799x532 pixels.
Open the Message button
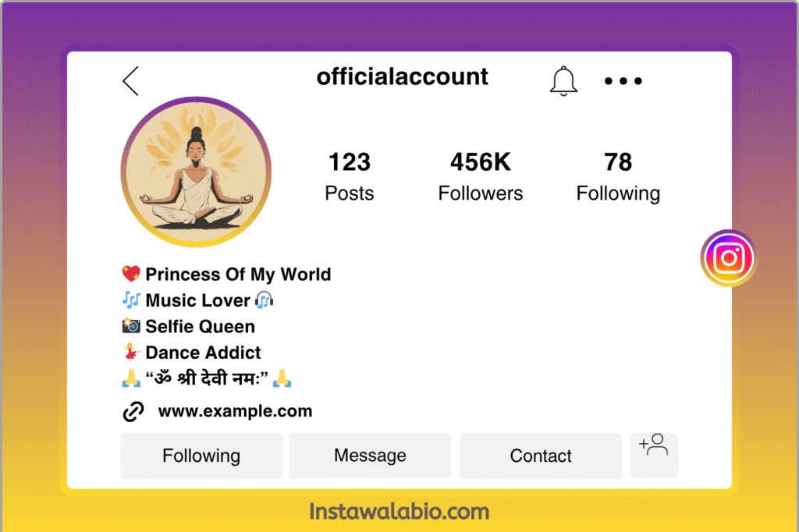pos(370,456)
